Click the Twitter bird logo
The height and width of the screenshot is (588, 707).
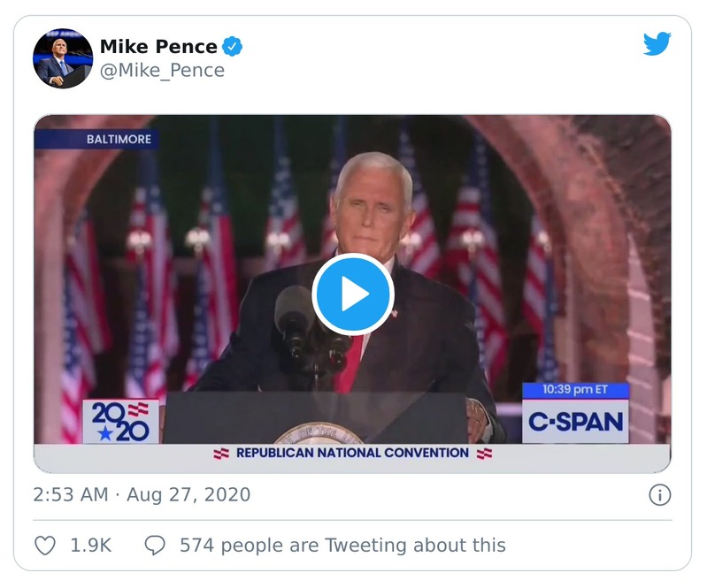point(657,44)
